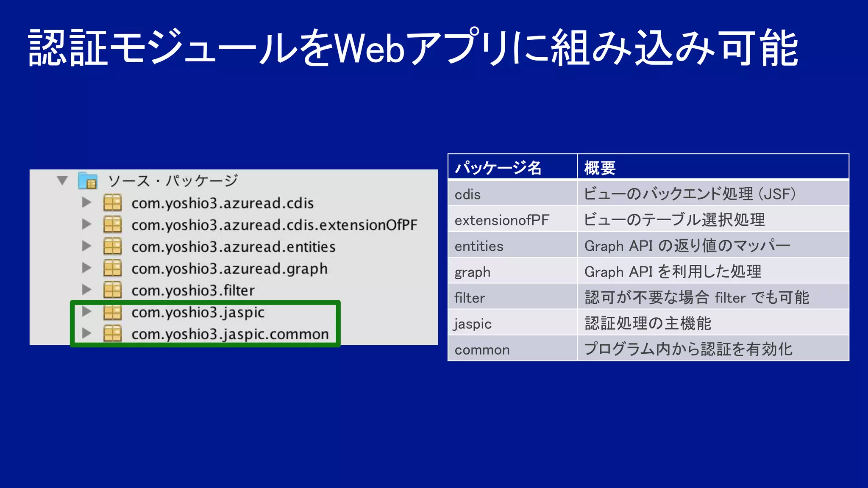Click 認可が不要な場合 filter でも可能 cell
The image size is (868, 488).
[x=713, y=297]
